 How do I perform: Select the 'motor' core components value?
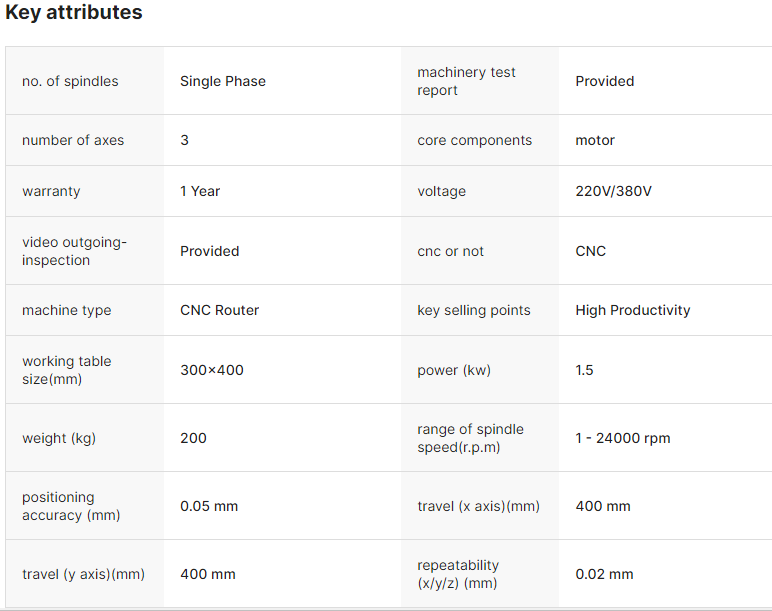pyautogui.click(x=595, y=140)
